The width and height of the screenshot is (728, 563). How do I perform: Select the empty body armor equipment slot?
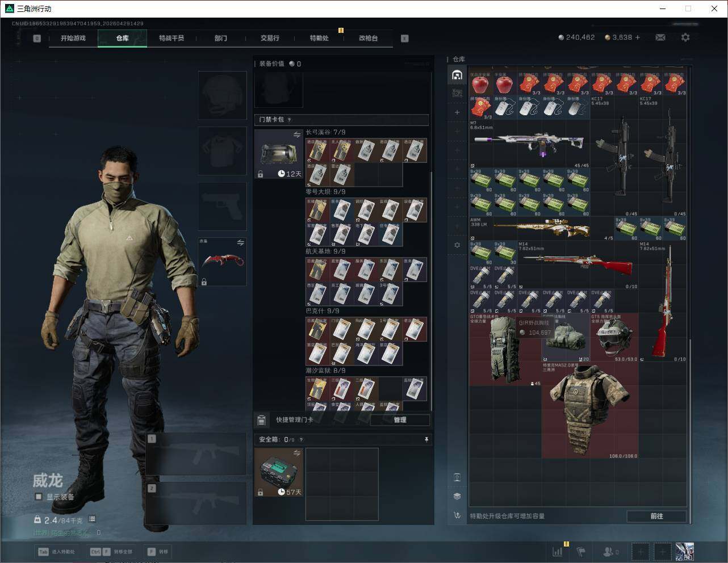(223, 150)
